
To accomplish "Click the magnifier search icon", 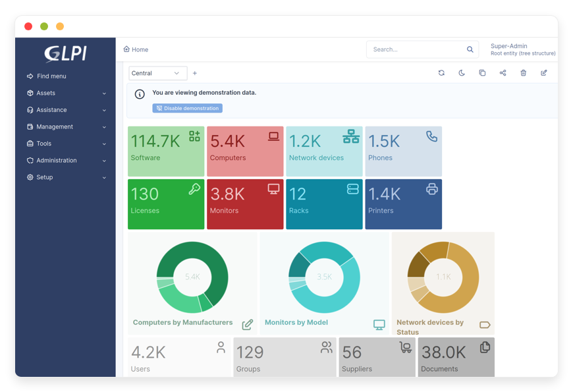I will pos(470,49).
